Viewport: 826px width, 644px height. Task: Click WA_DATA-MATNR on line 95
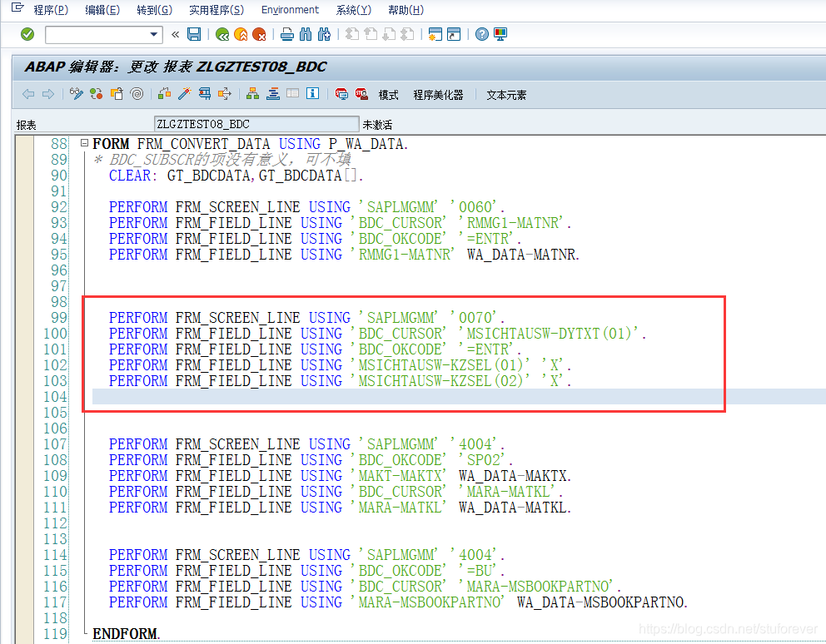coord(523,255)
